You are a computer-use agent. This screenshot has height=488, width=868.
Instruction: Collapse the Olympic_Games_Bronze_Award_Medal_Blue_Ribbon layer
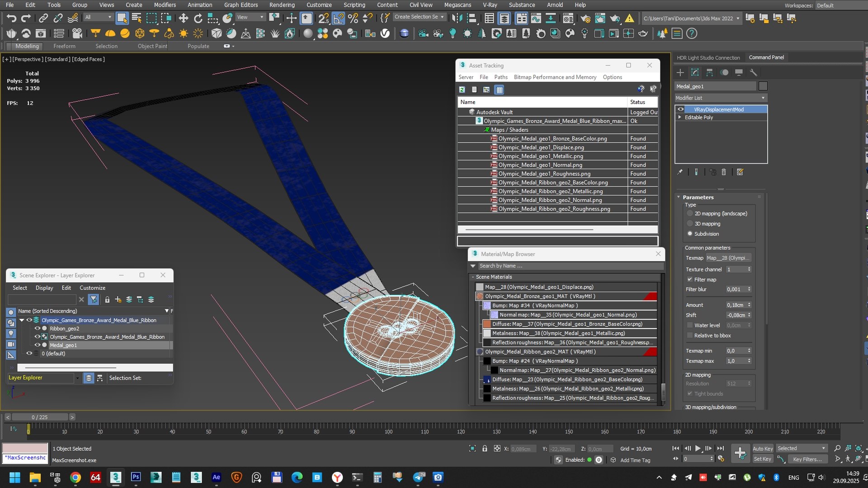click(22, 320)
